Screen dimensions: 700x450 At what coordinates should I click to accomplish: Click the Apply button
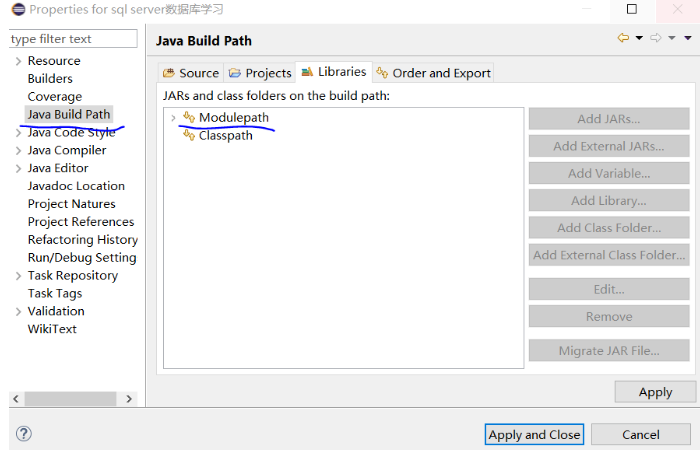(x=655, y=392)
